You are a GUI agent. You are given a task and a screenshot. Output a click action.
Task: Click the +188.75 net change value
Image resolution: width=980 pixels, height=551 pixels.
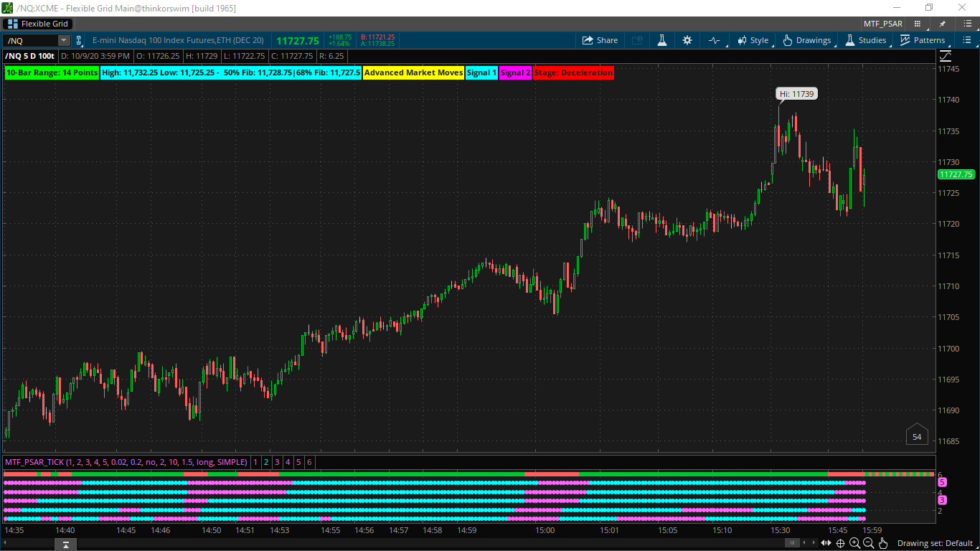coord(339,37)
